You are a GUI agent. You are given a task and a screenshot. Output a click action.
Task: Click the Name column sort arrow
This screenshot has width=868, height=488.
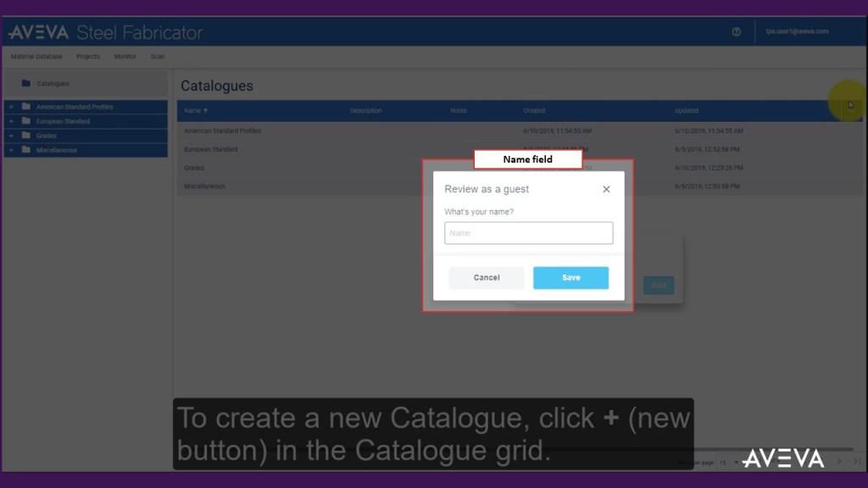click(x=205, y=111)
